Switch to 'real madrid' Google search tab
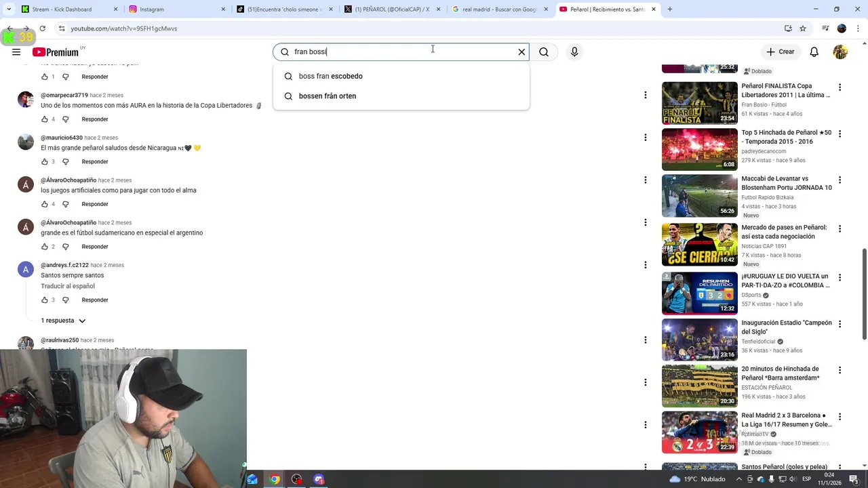Image resolution: width=868 pixels, height=488 pixels. tap(500, 9)
